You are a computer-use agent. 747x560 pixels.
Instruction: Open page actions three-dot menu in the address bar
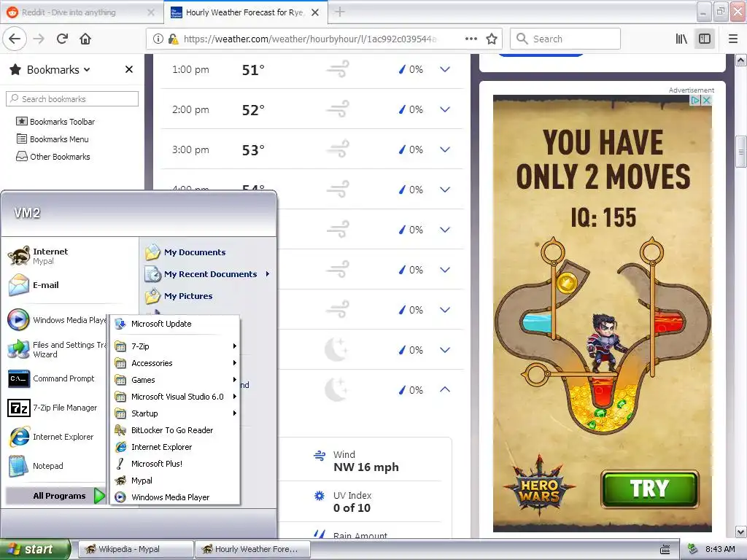pos(471,39)
